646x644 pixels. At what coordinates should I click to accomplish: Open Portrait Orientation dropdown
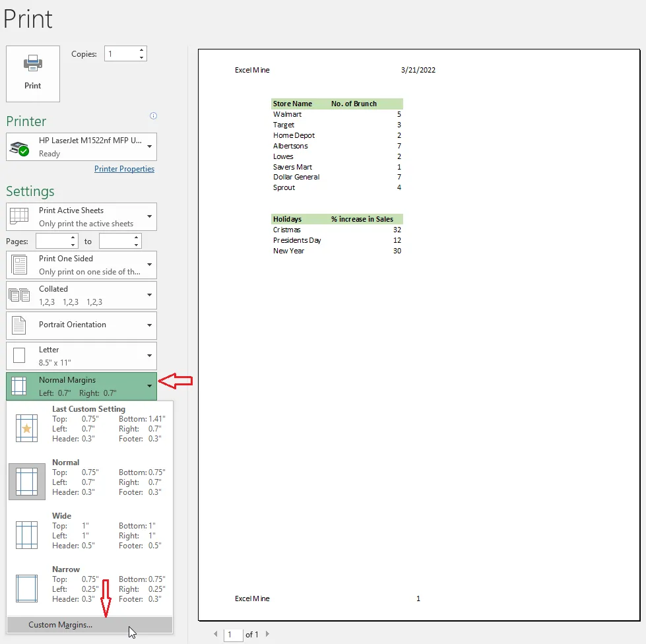(x=82, y=325)
